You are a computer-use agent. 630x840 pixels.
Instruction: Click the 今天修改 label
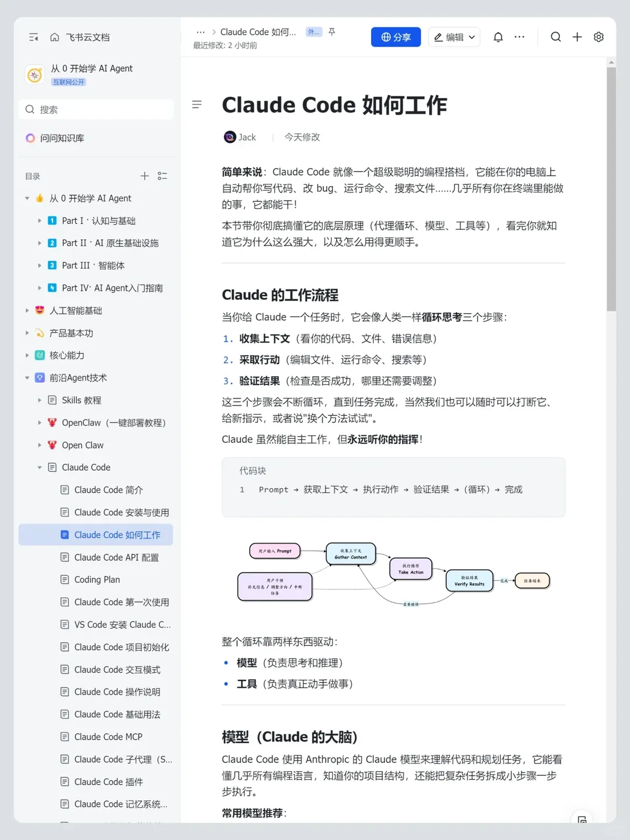coord(302,137)
